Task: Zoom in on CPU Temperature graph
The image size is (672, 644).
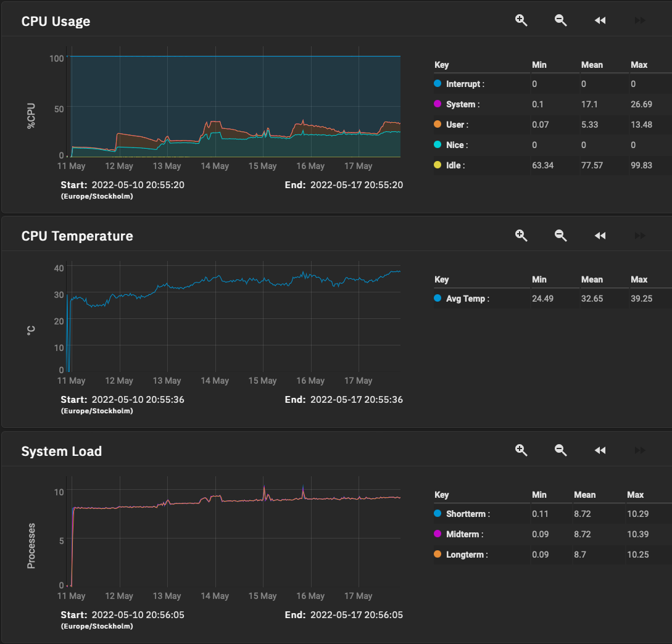Action: tap(521, 235)
